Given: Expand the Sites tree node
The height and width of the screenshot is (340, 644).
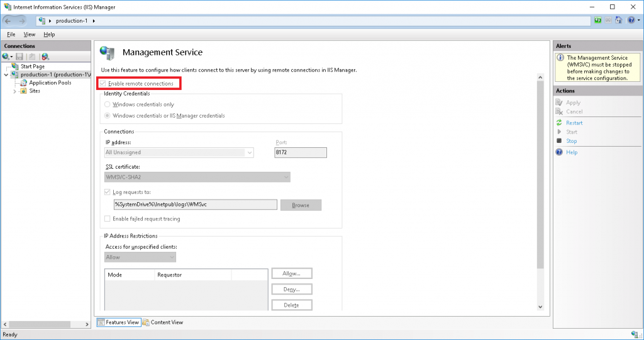Looking at the screenshot, I should click(15, 91).
